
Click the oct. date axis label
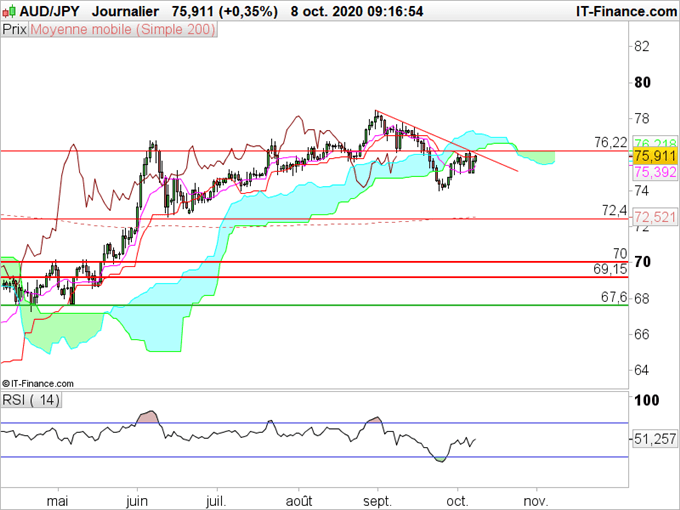pyautogui.click(x=457, y=501)
